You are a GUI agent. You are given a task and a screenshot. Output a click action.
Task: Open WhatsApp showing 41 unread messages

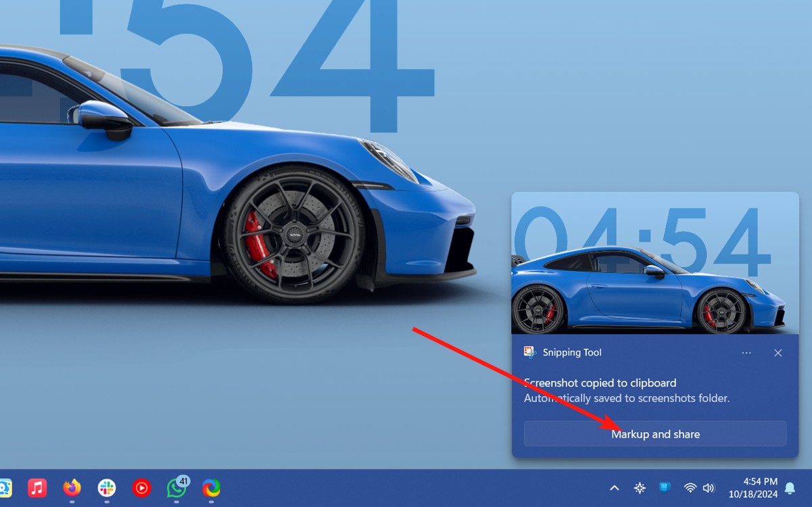176,488
